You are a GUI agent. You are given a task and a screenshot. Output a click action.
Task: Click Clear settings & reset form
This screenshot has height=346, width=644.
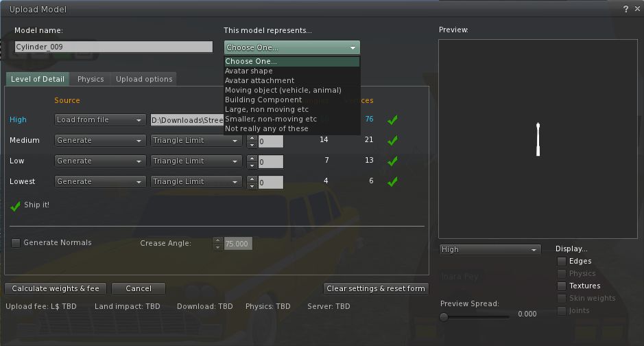tap(376, 288)
